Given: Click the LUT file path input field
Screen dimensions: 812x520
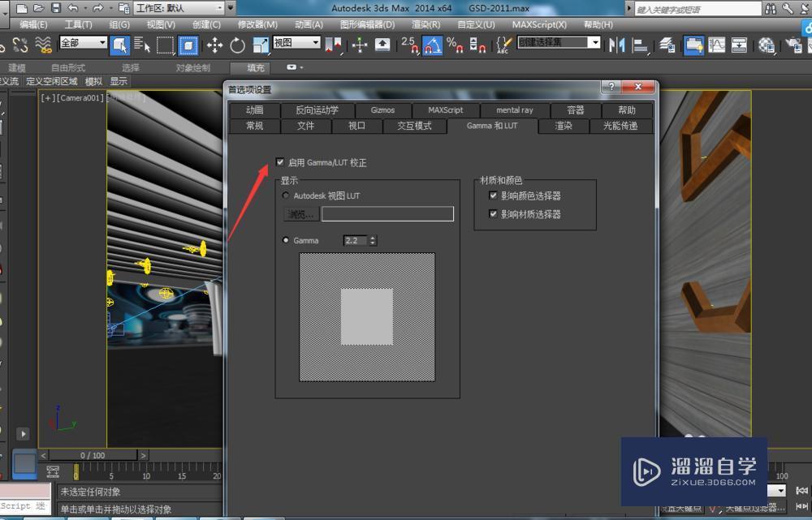Looking at the screenshot, I should [x=387, y=213].
